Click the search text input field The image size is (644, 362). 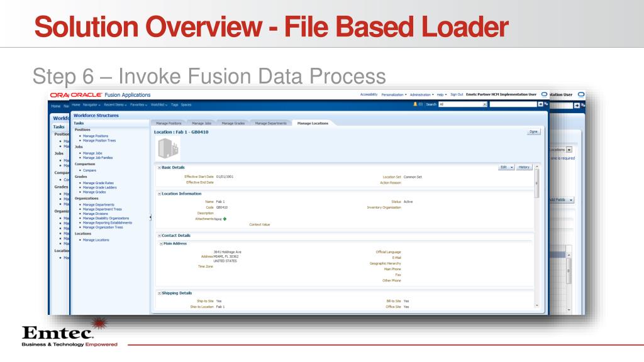point(513,104)
